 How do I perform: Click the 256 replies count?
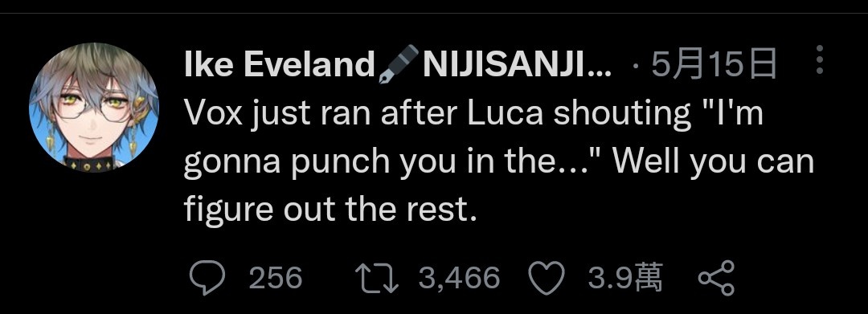click(276, 278)
